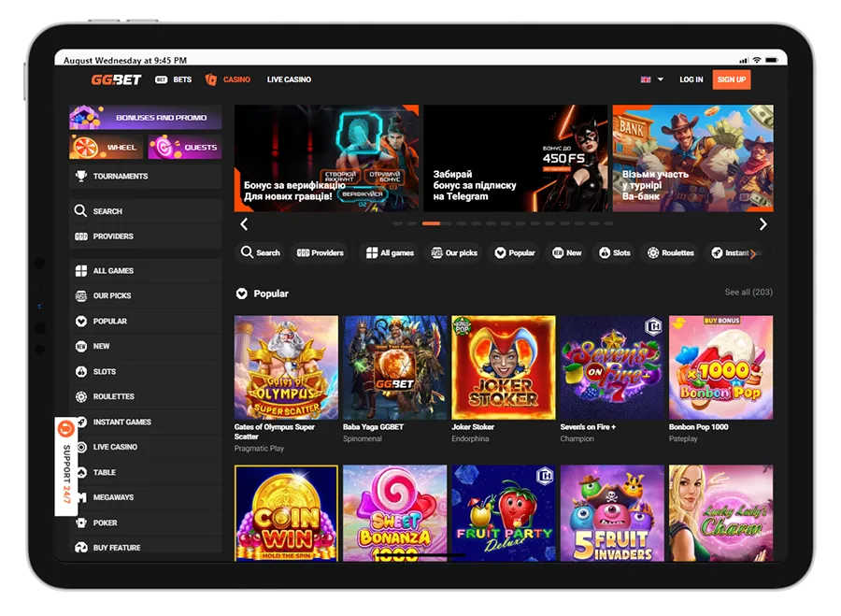This screenshot has height=616, width=841.
Task: Go to previous banner slide arrow
Action: pyautogui.click(x=244, y=223)
